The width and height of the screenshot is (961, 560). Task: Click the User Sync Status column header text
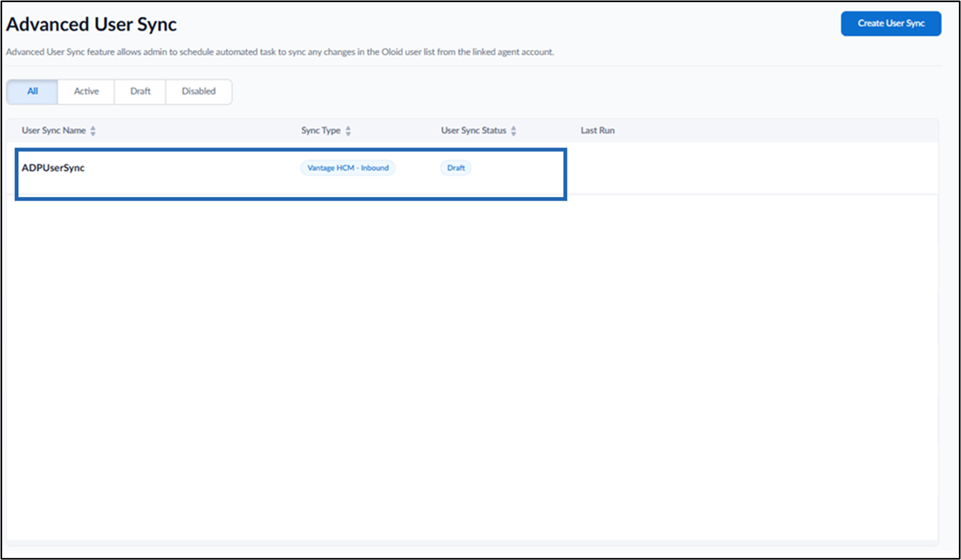474,130
